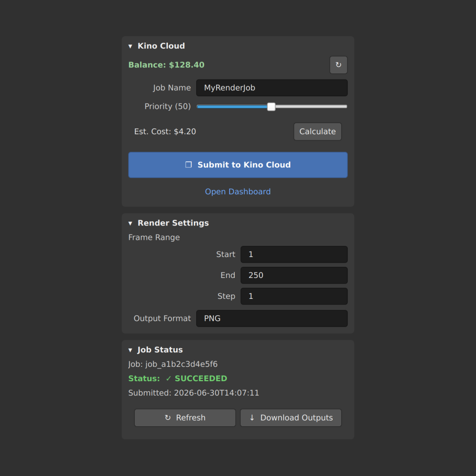
Task: Click the balance refresh icon button
Action: tap(338, 65)
